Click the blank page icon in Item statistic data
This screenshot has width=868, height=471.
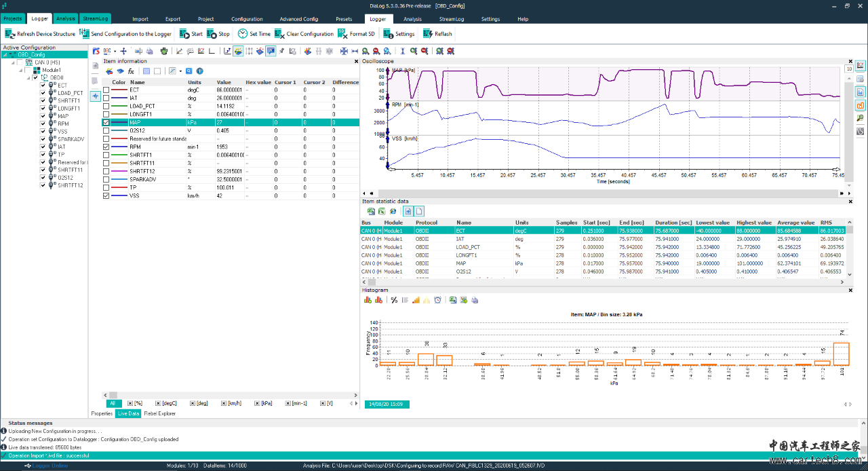[x=419, y=211]
